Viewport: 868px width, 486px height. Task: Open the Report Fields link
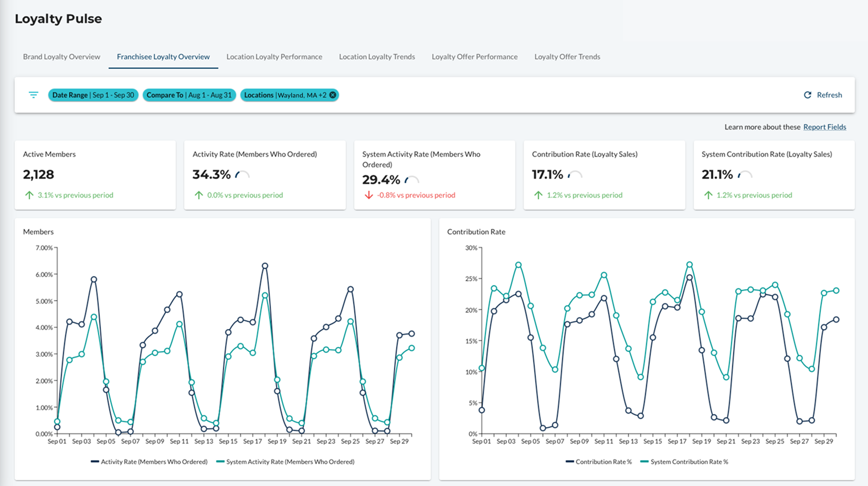824,127
